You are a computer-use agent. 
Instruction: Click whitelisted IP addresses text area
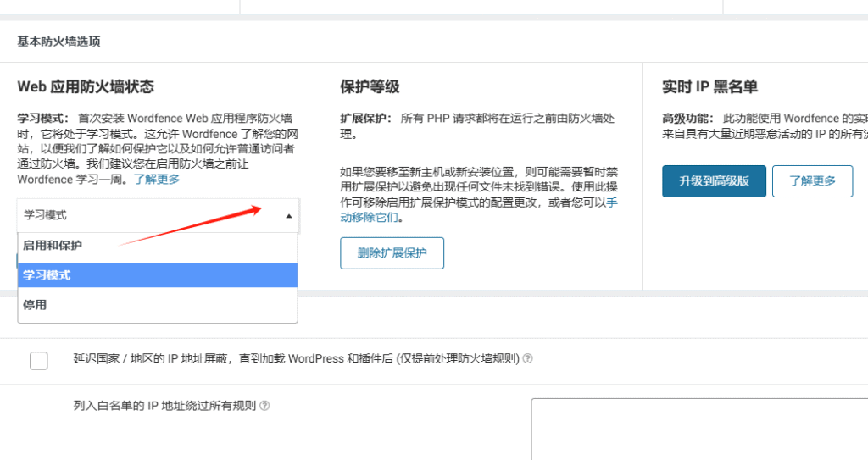(699, 429)
